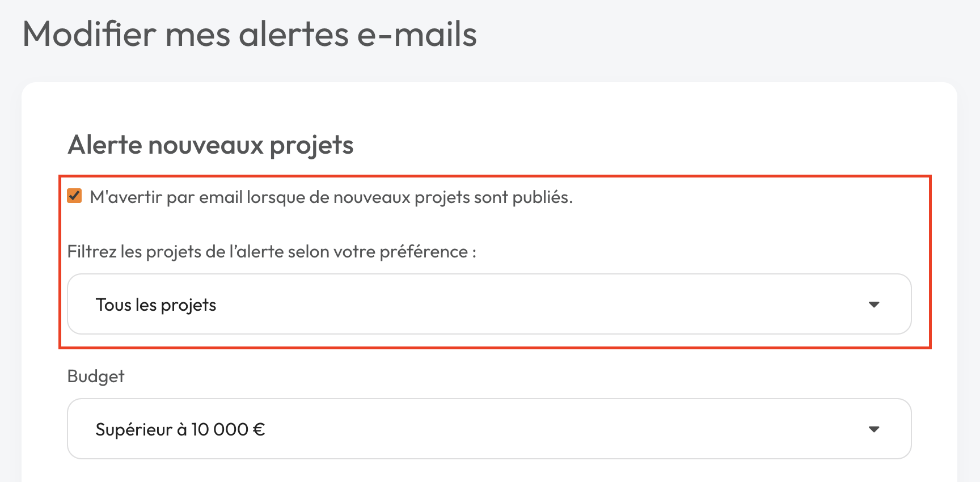Screen dimensions: 980x482
Task: Click the "Tous les projets" selected value text
Action: [x=156, y=305]
